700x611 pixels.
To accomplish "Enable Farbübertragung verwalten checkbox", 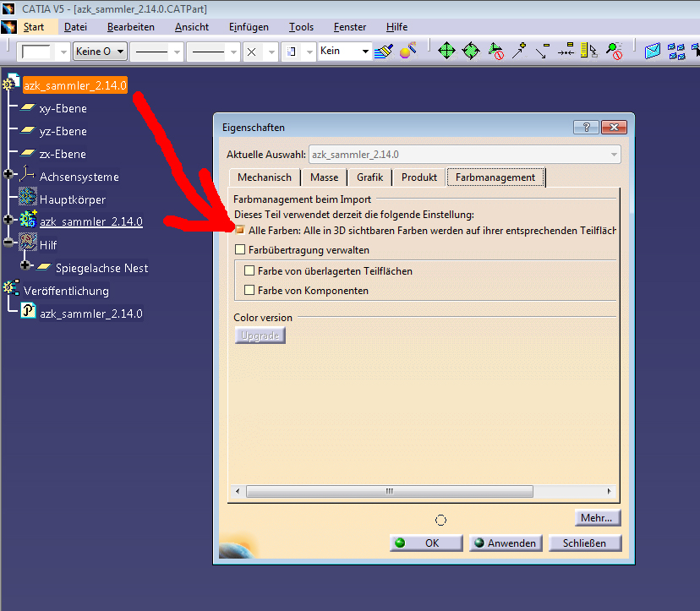I will pyautogui.click(x=240, y=249).
